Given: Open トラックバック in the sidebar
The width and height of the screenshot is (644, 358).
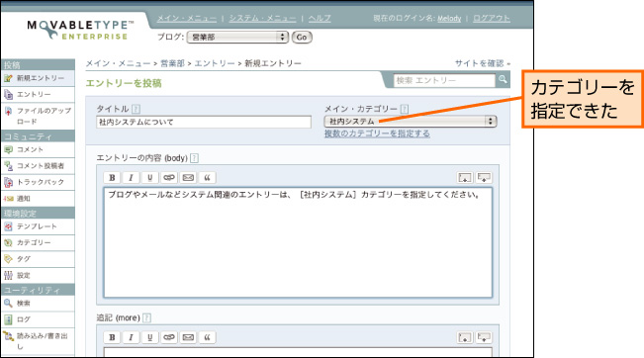Looking at the screenshot, I should [x=38, y=182].
